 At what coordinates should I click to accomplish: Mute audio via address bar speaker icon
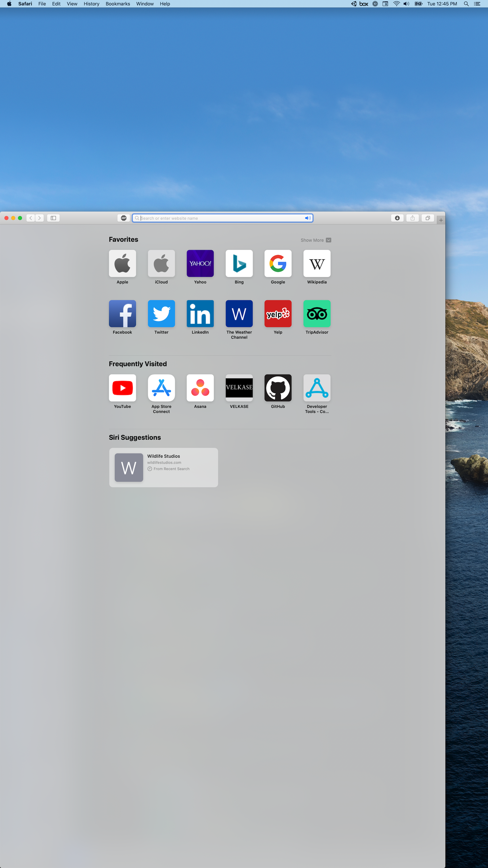(308, 218)
